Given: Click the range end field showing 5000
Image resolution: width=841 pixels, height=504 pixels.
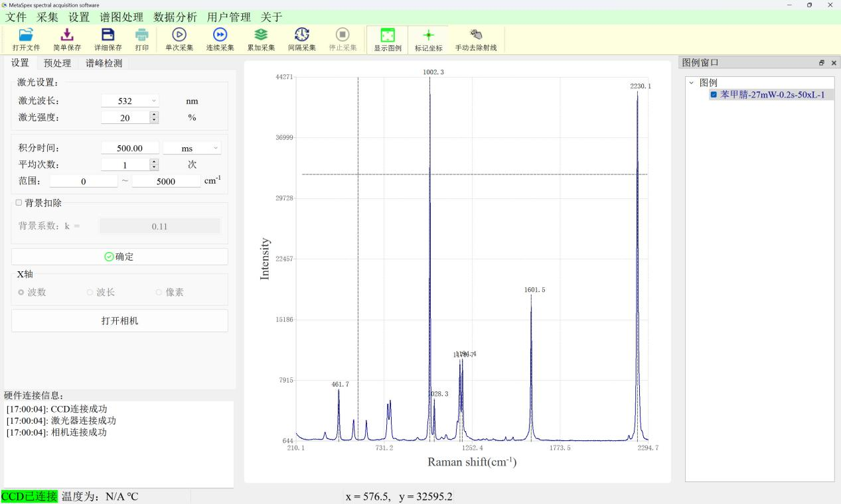Looking at the screenshot, I should [x=166, y=181].
